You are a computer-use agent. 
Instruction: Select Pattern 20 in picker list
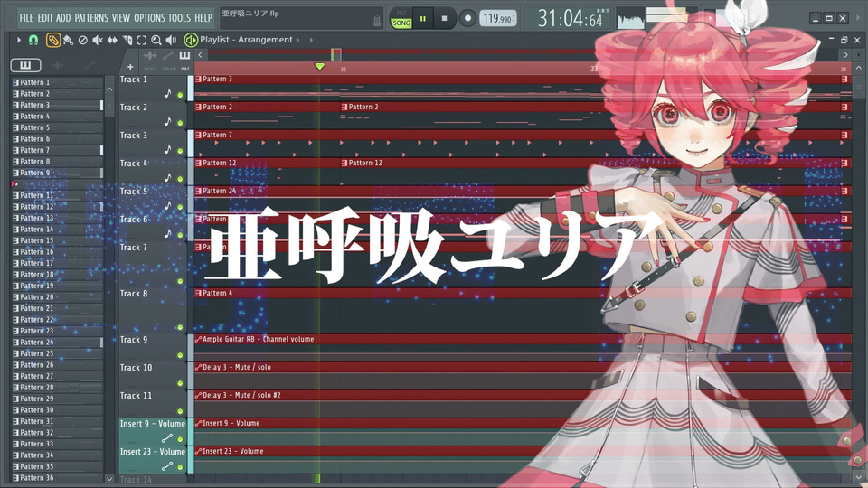57,297
